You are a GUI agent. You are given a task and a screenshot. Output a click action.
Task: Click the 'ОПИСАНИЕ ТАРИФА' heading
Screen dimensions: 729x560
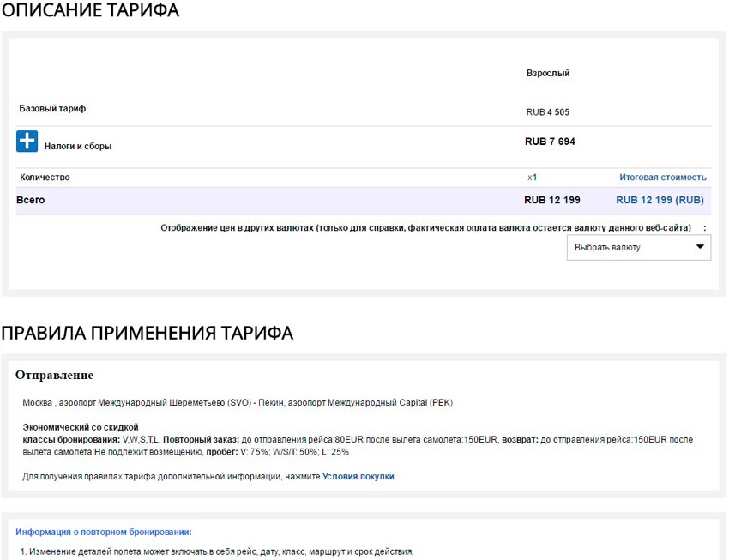[x=90, y=11]
